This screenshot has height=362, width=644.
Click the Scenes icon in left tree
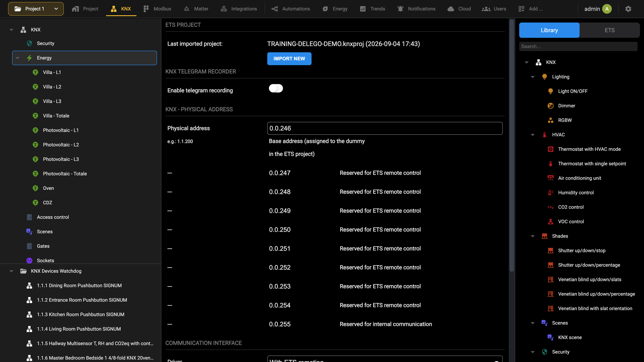coord(29,232)
